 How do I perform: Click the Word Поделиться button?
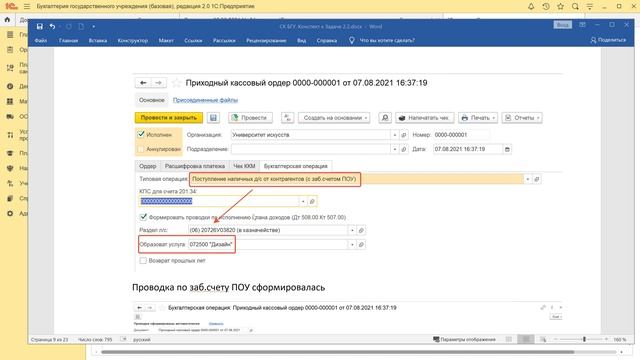tap(608, 40)
